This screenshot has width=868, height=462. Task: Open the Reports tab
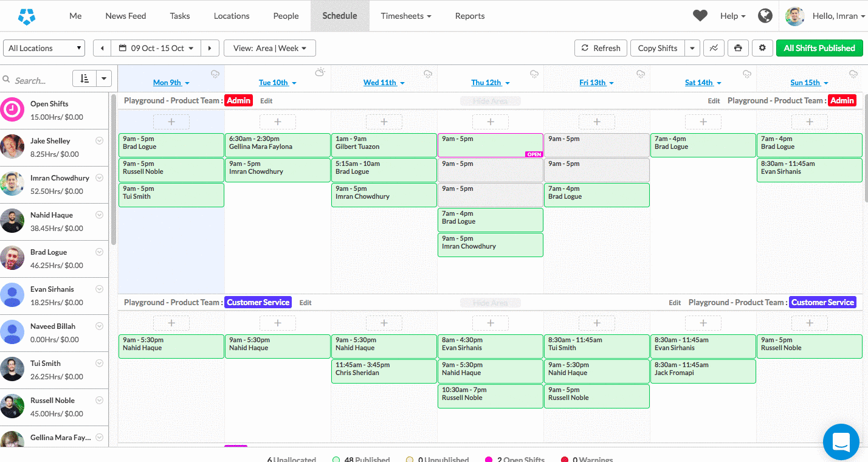(x=470, y=16)
